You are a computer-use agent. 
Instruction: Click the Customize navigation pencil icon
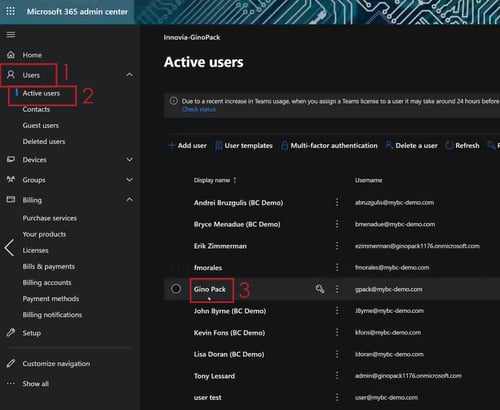(x=11, y=363)
